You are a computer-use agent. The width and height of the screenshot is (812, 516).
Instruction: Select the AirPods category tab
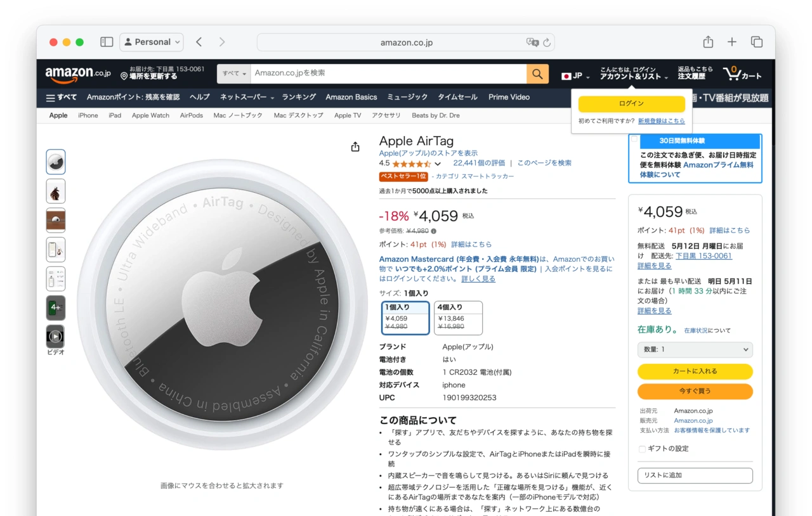click(191, 115)
